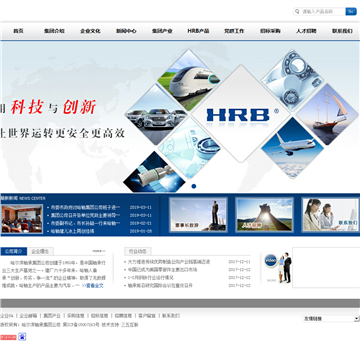Click the 查看全文 read more link
Image resolution: width=360 pixels, height=360 pixels.
pos(93,286)
